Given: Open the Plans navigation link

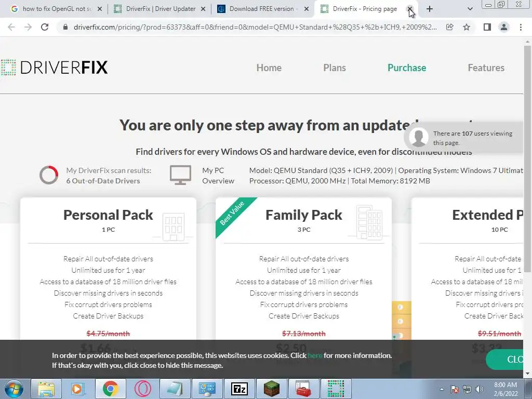Looking at the screenshot, I should [x=335, y=68].
